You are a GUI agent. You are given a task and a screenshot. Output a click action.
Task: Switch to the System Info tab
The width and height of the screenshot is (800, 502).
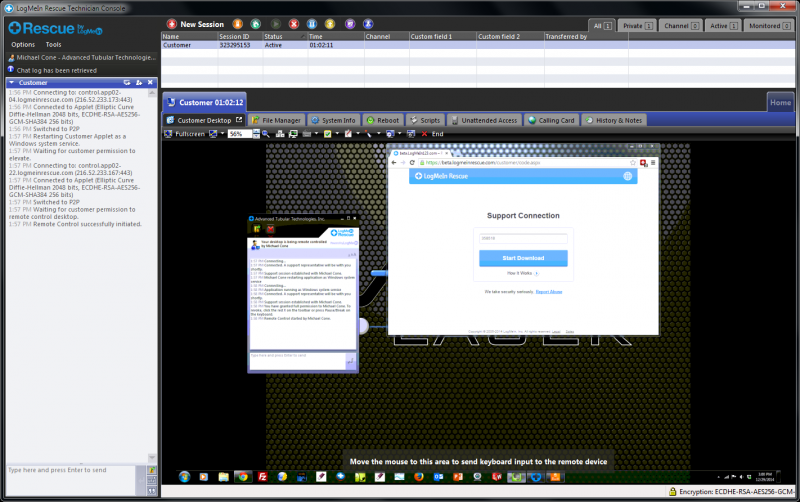tap(334, 120)
